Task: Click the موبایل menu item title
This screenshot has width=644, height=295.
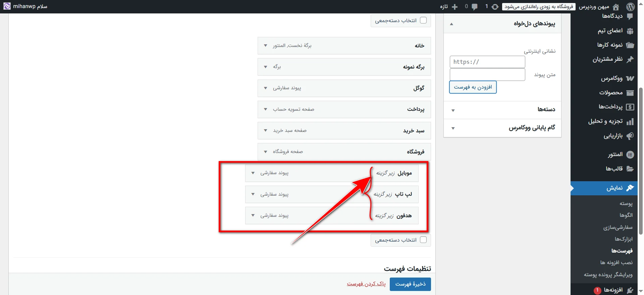Action: [x=405, y=173]
